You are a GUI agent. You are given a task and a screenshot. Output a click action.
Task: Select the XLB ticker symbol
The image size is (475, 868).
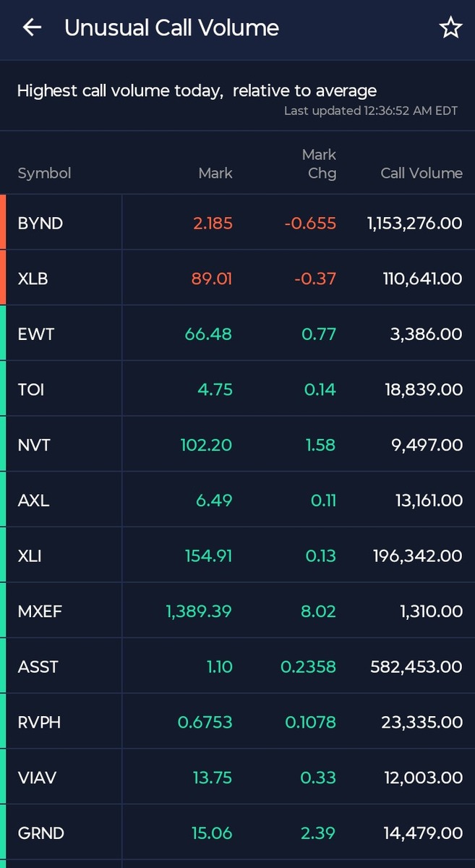(x=33, y=278)
